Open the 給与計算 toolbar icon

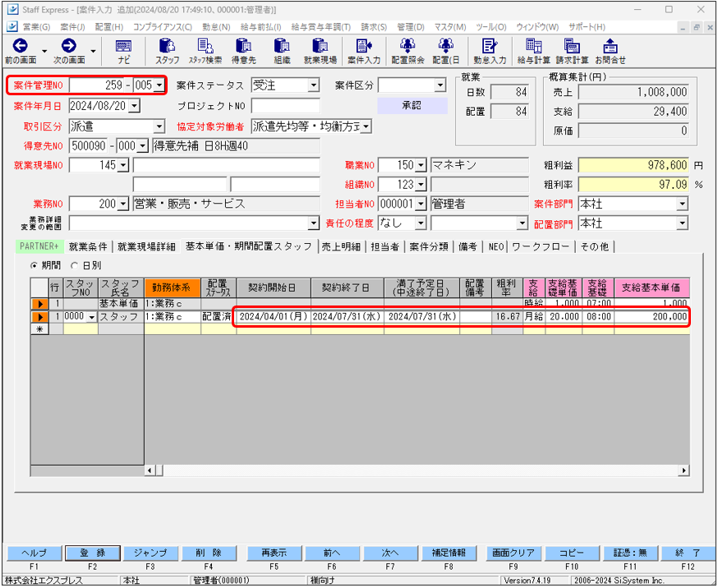click(x=533, y=51)
